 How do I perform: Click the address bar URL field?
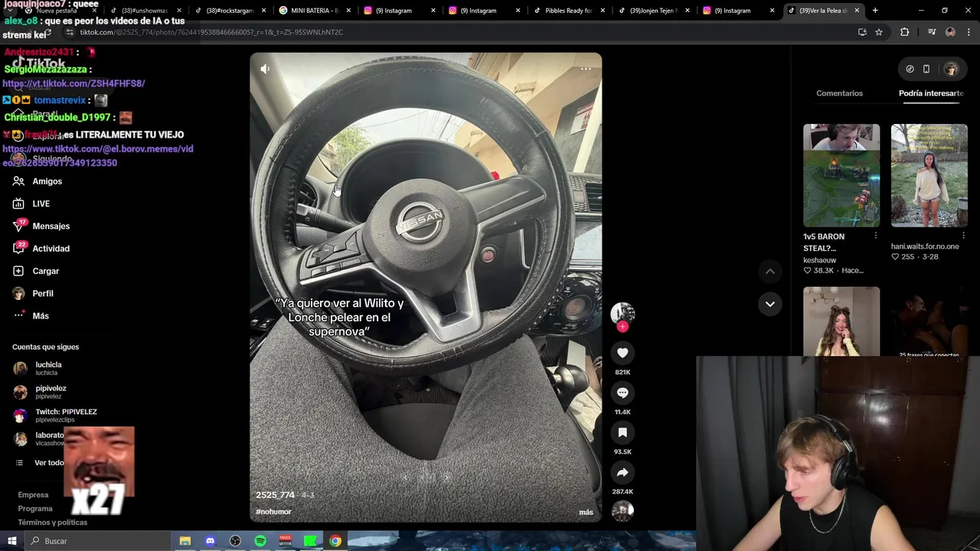coord(459,32)
